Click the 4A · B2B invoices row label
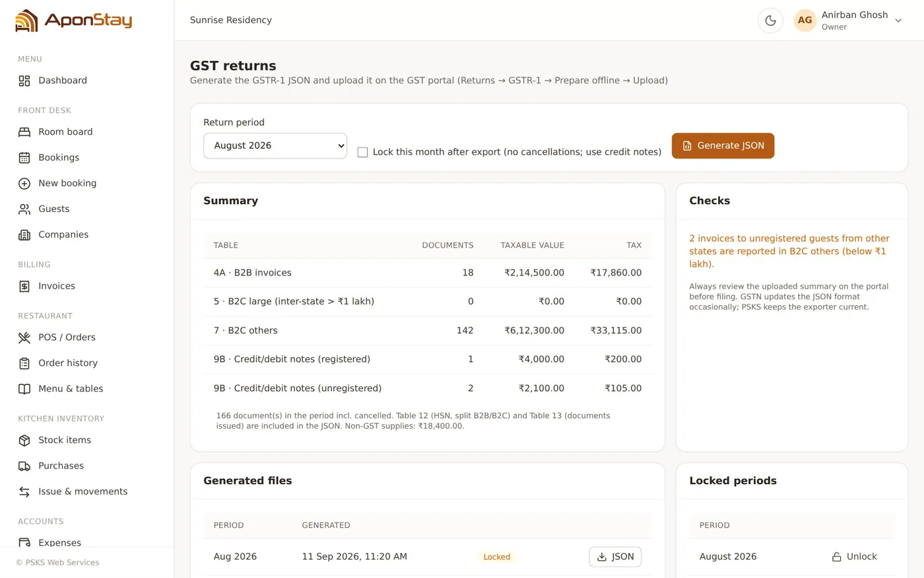 (x=253, y=273)
